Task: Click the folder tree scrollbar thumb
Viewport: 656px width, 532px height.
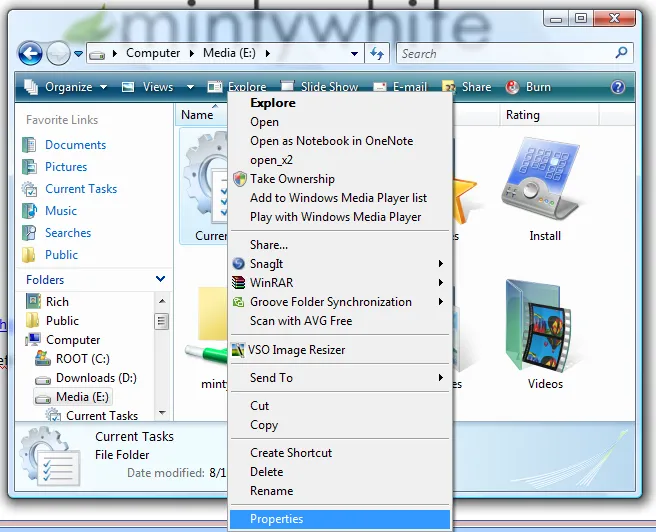Action: click(x=162, y=322)
